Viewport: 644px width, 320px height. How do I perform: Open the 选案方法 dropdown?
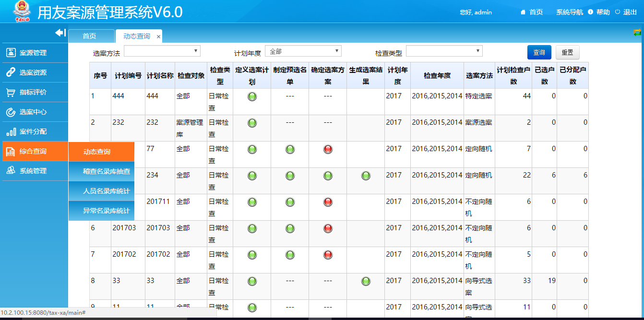pos(162,51)
